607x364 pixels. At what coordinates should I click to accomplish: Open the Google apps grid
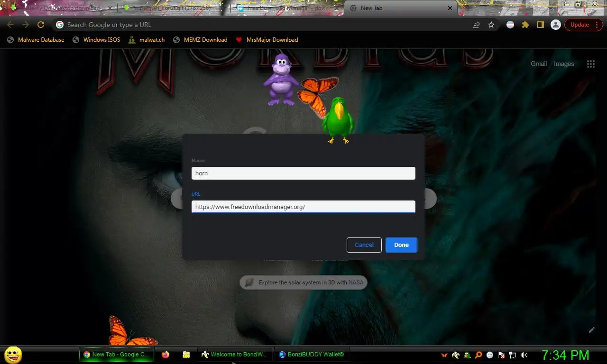pyautogui.click(x=590, y=64)
